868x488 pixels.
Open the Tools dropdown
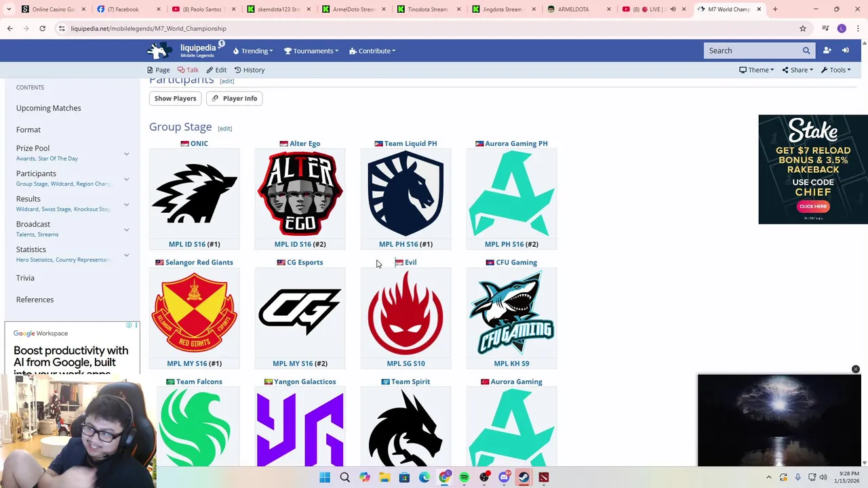point(835,70)
